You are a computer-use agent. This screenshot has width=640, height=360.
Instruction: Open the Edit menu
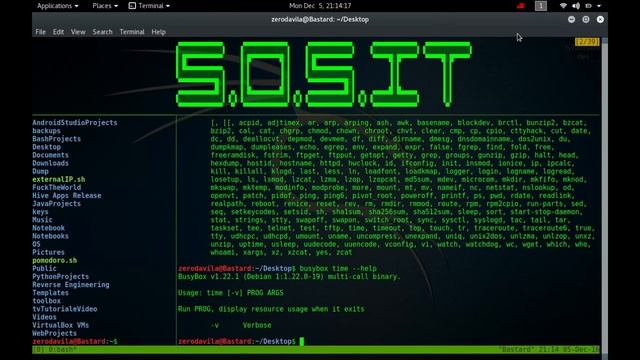click(58, 32)
